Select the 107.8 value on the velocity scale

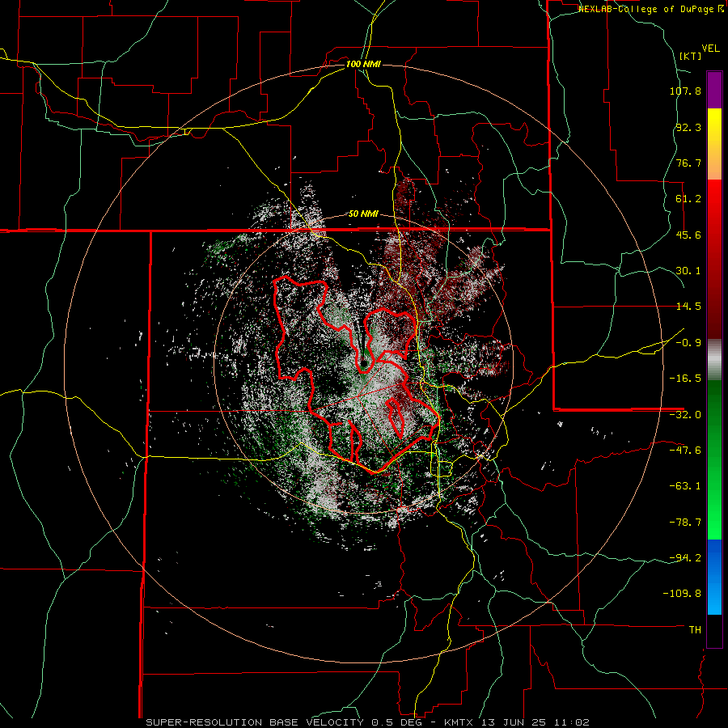tap(685, 91)
